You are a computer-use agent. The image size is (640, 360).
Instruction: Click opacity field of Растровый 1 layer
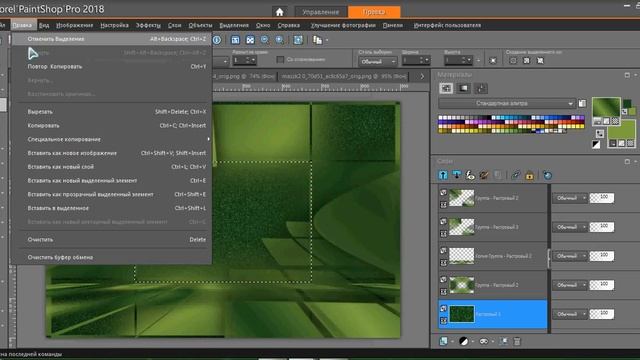[602, 314]
